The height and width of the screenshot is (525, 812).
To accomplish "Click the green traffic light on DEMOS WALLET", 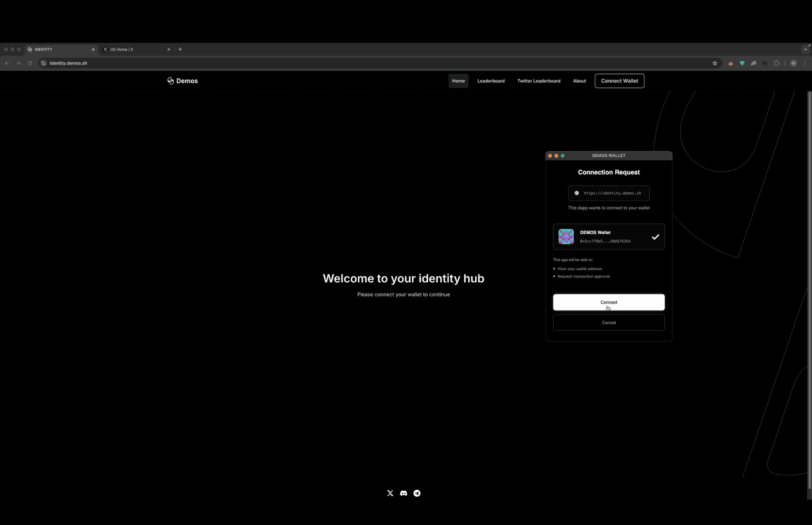I will point(563,156).
